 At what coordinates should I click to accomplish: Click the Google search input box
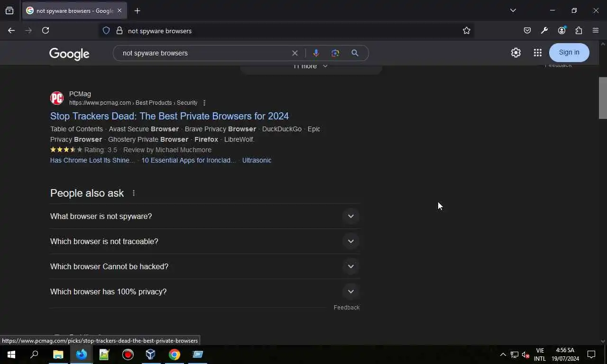[x=204, y=53]
